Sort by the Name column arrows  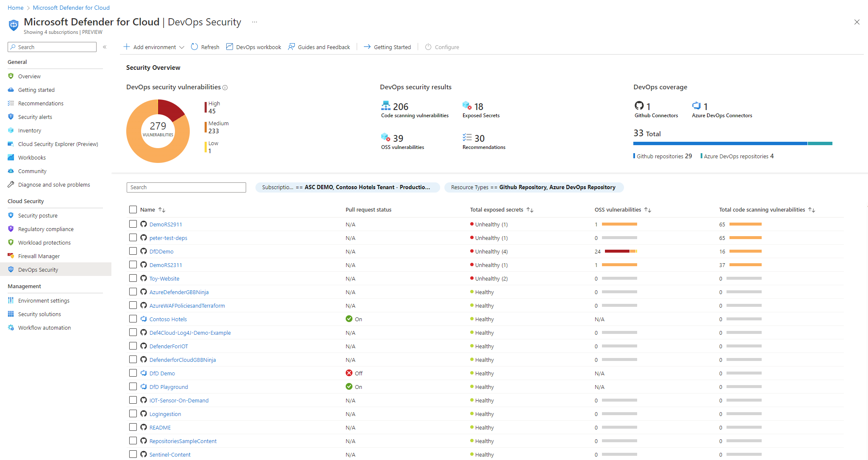[x=162, y=210]
